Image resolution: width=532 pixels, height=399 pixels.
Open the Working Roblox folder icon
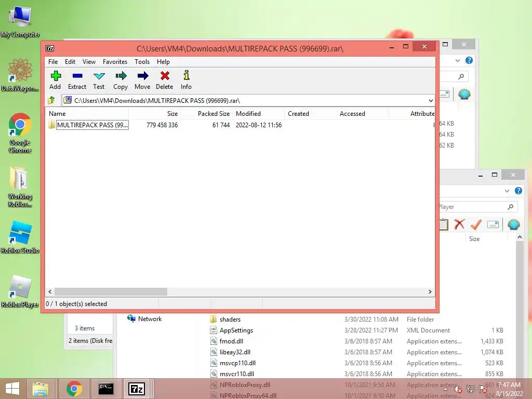point(20,187)
